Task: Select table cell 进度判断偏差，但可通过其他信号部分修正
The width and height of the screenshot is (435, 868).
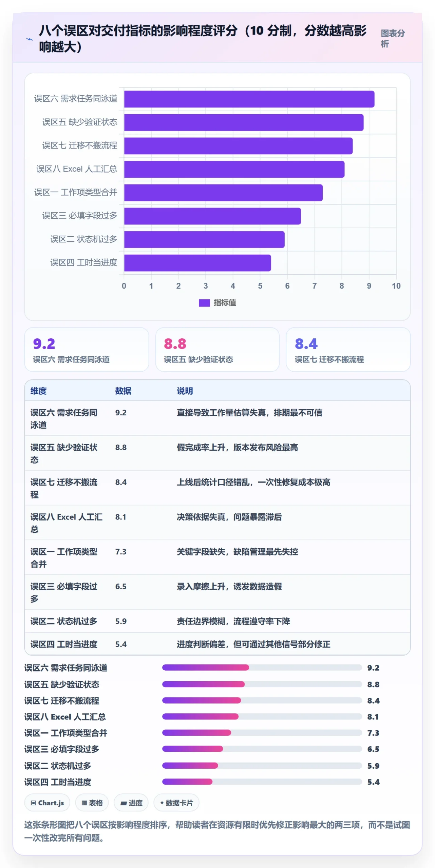Action: click(x=253, y=644)
